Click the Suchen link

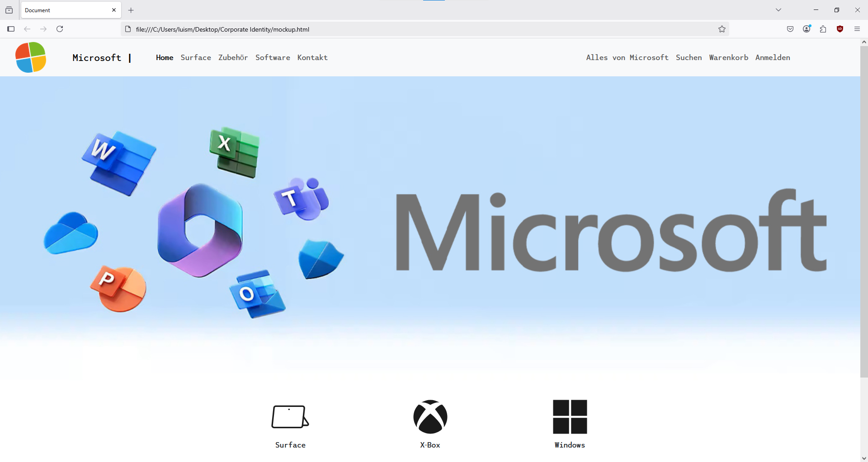689,57
